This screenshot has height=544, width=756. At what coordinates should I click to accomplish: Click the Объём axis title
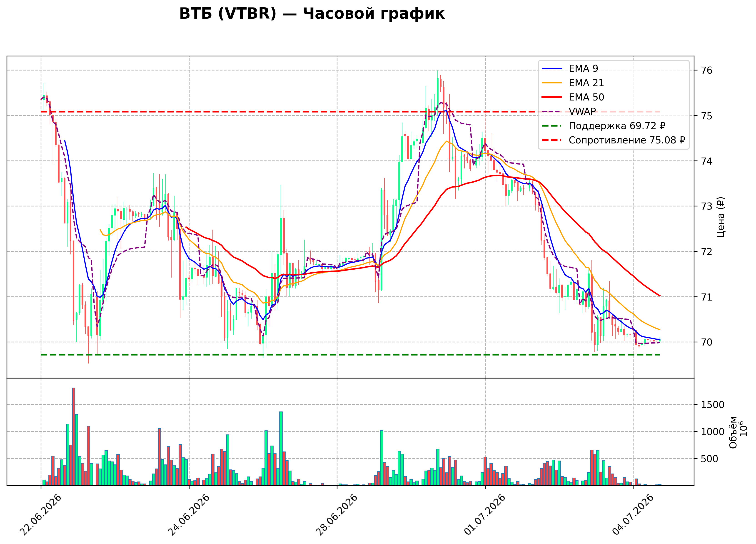(733, 432)
